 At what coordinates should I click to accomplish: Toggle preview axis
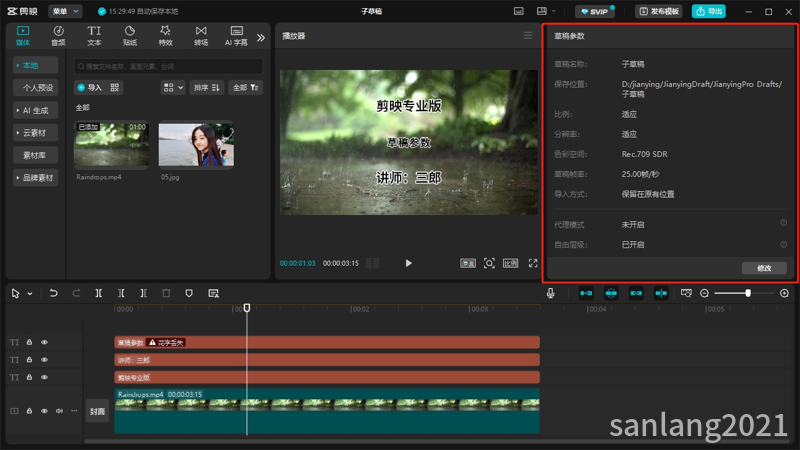[661, 293]
